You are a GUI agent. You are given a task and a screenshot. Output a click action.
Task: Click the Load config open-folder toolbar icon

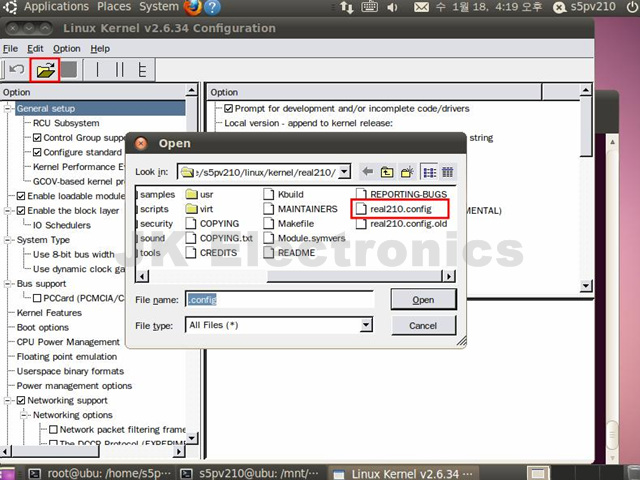point(45,70)
